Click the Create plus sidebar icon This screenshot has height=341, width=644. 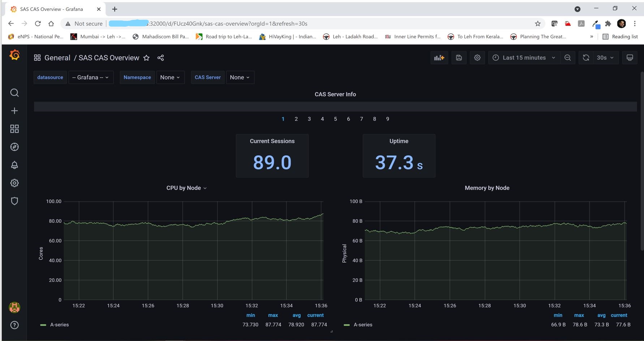(14, 111)
